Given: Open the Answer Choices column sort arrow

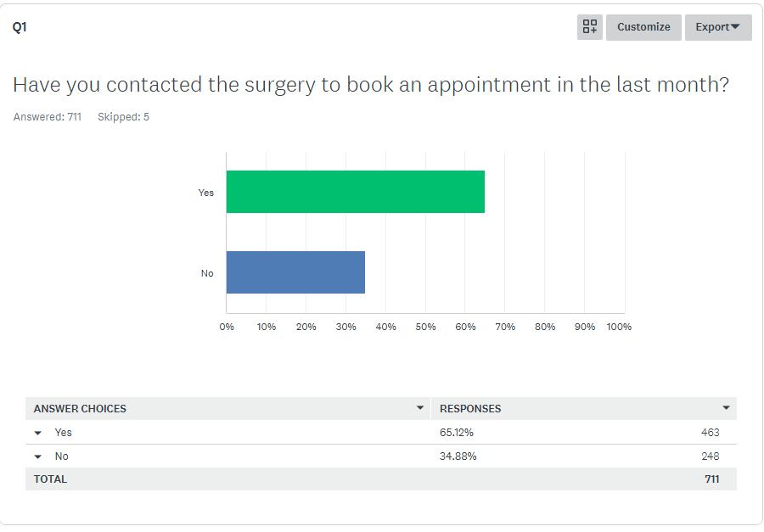Looking at the screenshot, I should coord(419,408).
